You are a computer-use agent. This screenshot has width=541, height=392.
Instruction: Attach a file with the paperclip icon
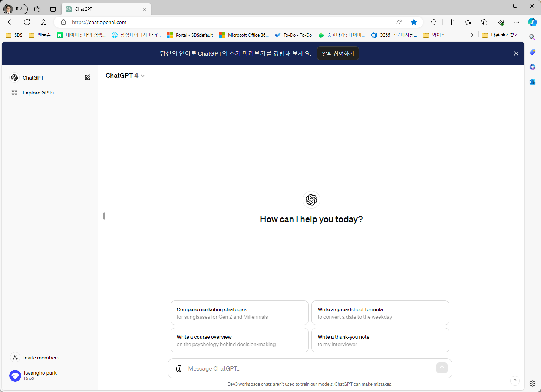click(x=179, y=369)
